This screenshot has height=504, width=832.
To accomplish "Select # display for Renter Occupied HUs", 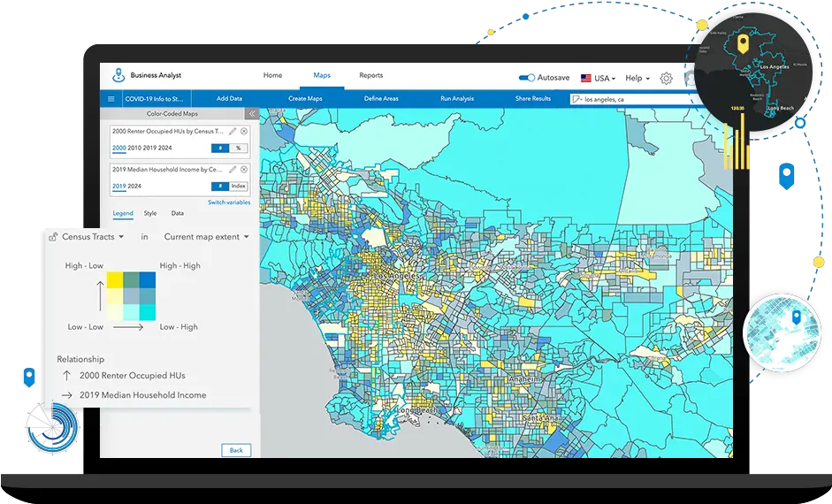I will pos(219,148).
